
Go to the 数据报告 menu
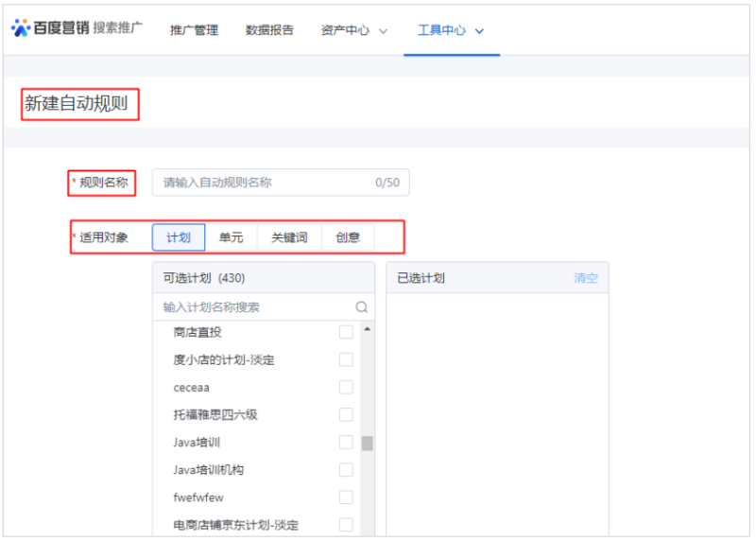coord(269,30)
